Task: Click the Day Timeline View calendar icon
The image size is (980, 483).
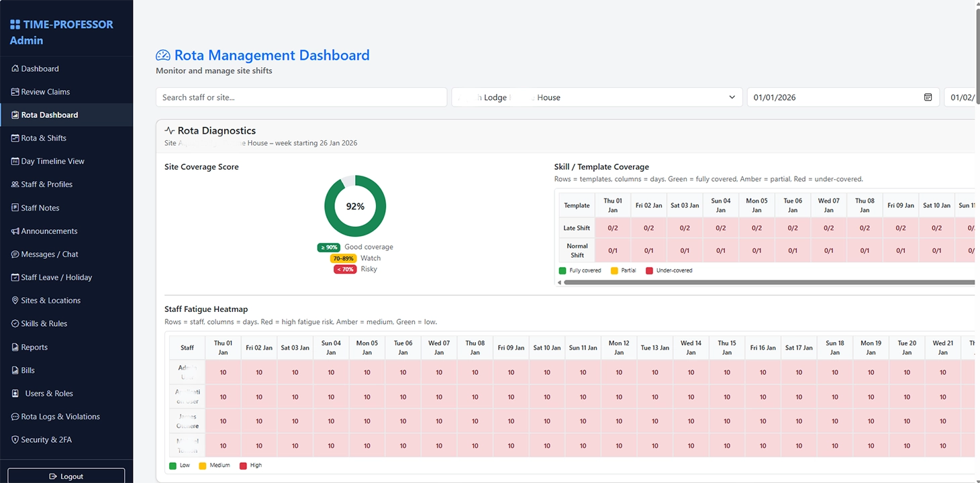Action: 16,161
